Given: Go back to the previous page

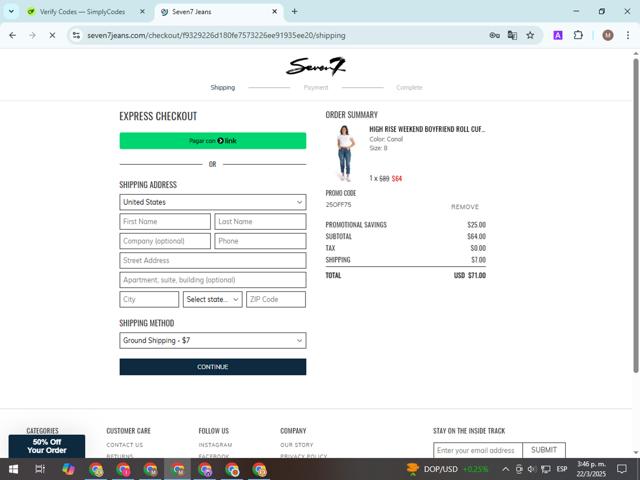Looking at the screenshot, I should point(13,36).
